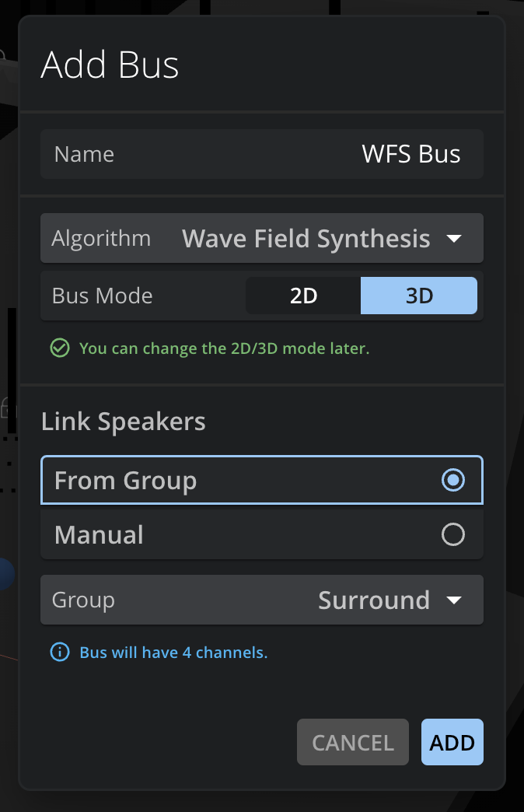Select the Manual radio button
The width and height of the screenshot is (524, 812).
pos(453,534)
